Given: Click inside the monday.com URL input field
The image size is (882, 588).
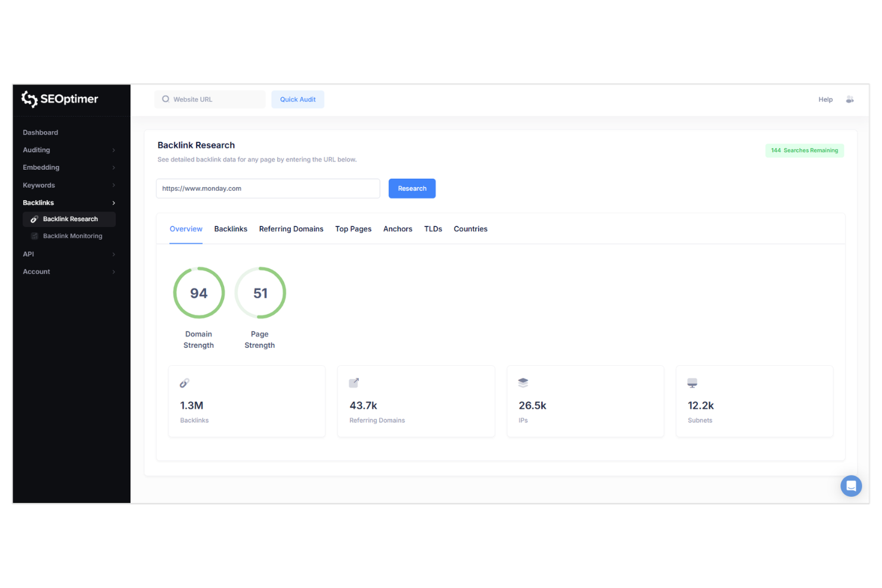Looking at the screenshot, I should (x=268, y=188).
